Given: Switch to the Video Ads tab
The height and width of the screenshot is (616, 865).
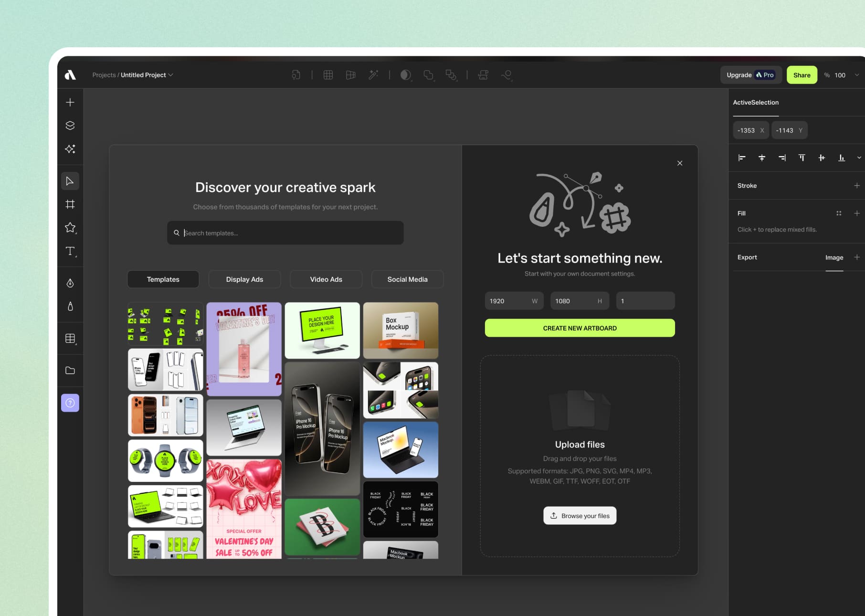Looking at the screenshot, I should (326, 279).
